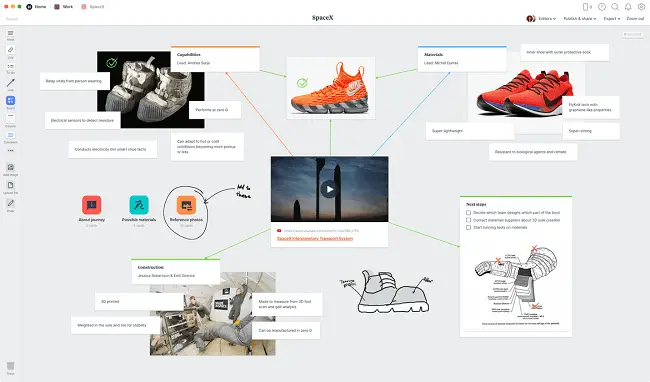650x382 pixels.
Task: Play the SpaceX rocket video
Action: point(329,189)
